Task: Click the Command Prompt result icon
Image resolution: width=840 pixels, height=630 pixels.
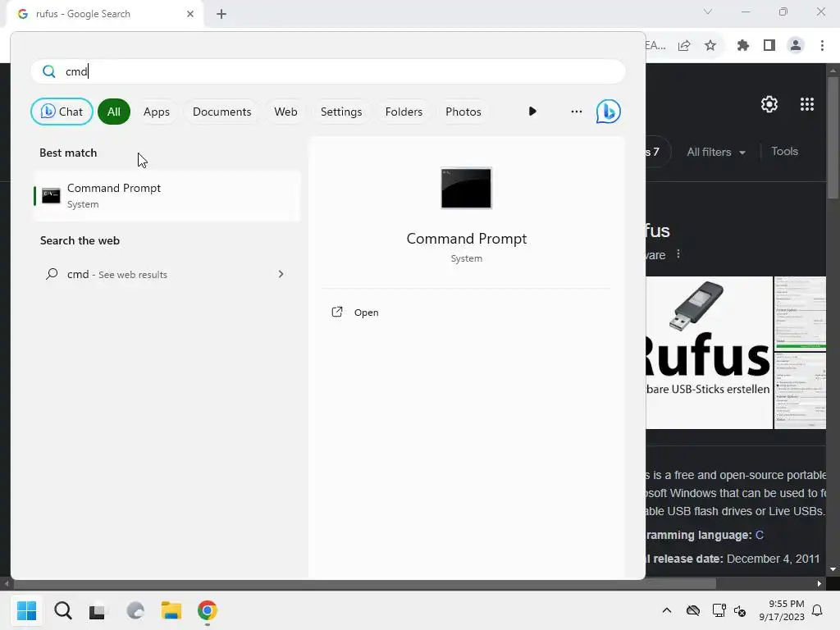Action: point(51,195)
